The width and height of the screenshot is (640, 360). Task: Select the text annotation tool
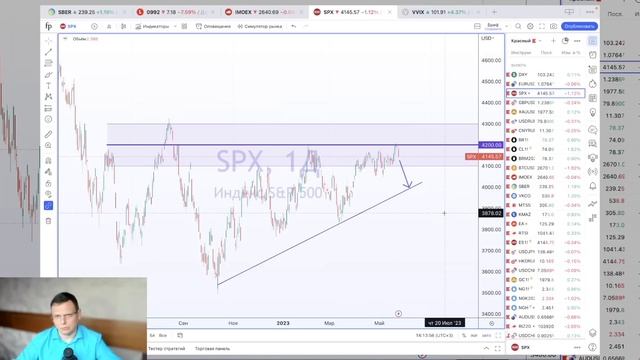pos(48,86)
